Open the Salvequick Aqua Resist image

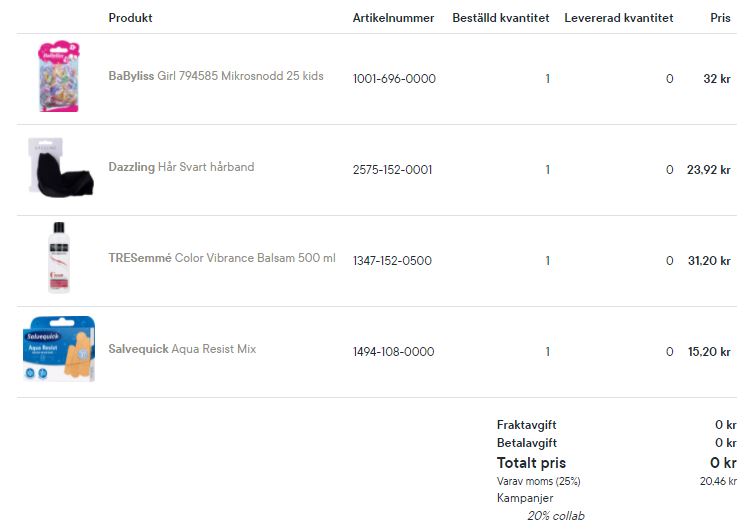(59, 348)
